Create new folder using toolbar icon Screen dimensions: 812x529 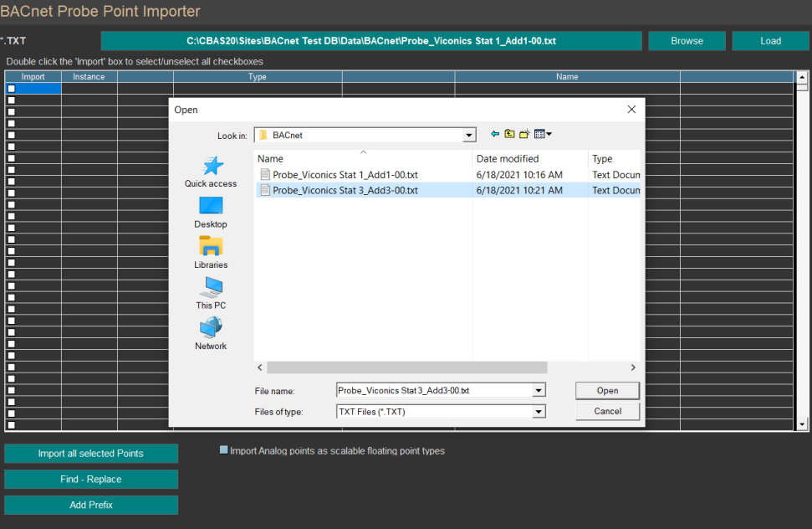524,134
